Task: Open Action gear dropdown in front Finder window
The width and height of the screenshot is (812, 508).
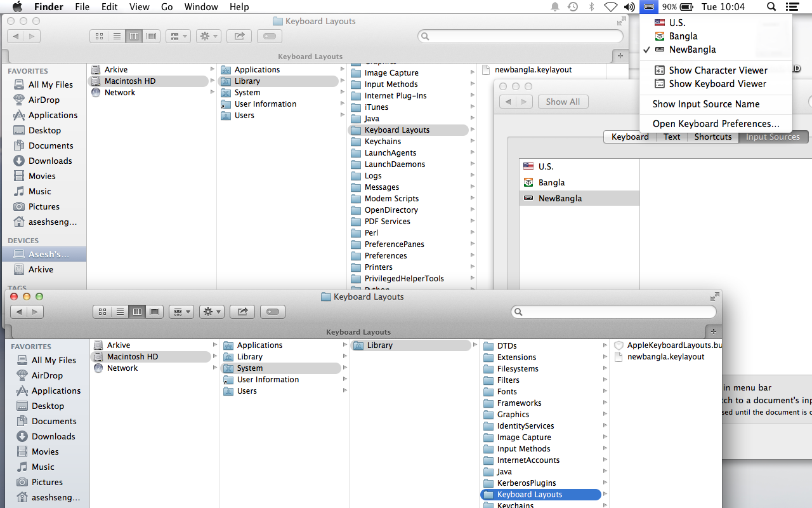Action: point(211,312)
